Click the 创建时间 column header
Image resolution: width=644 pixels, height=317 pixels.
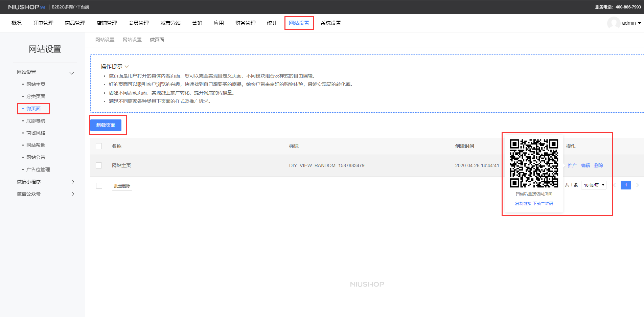pos(465,146)
